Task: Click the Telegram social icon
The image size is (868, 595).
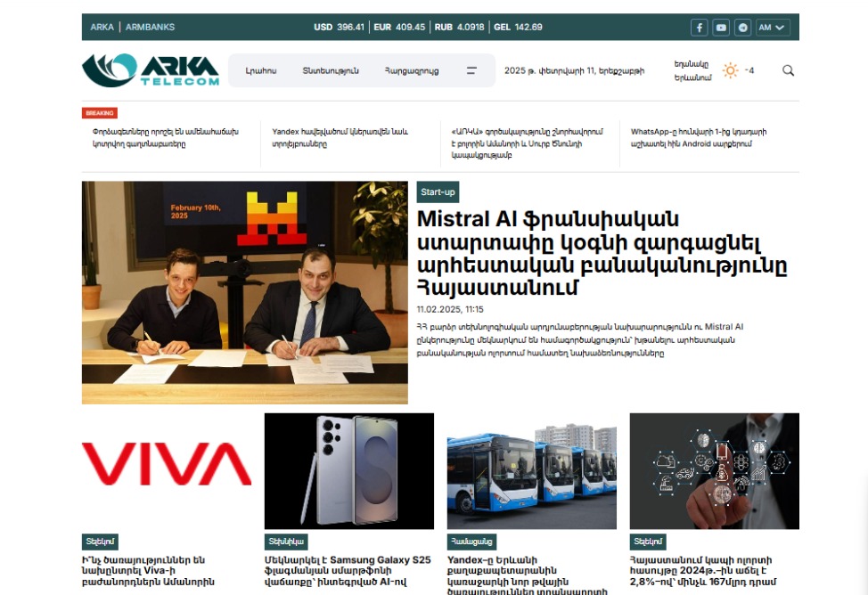Action: [x=742, y=27]
